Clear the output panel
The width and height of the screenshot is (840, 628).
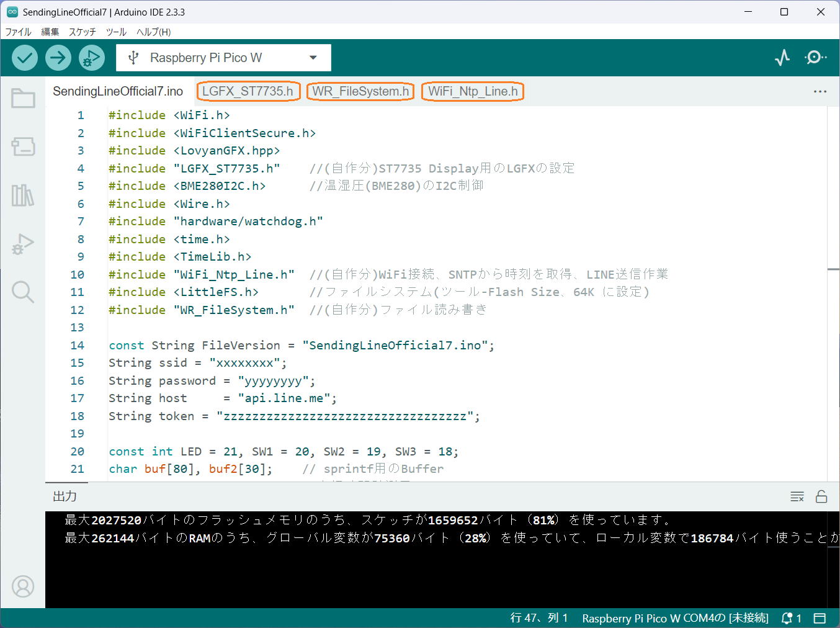797,496
